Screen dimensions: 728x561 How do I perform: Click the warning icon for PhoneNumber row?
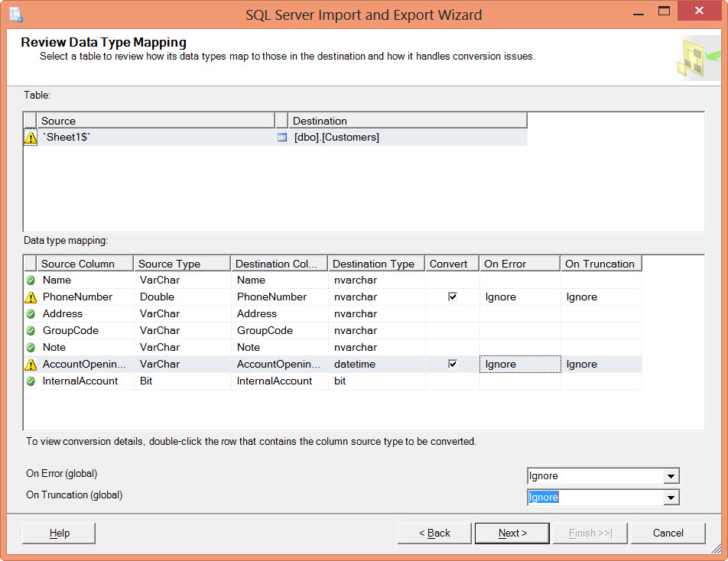[x=31, y=297]
